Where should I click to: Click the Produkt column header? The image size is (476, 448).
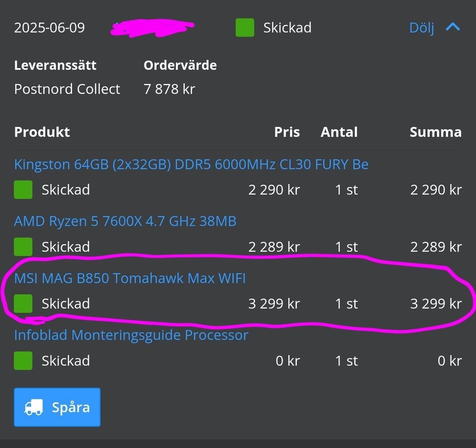click(x=42, y=132)
